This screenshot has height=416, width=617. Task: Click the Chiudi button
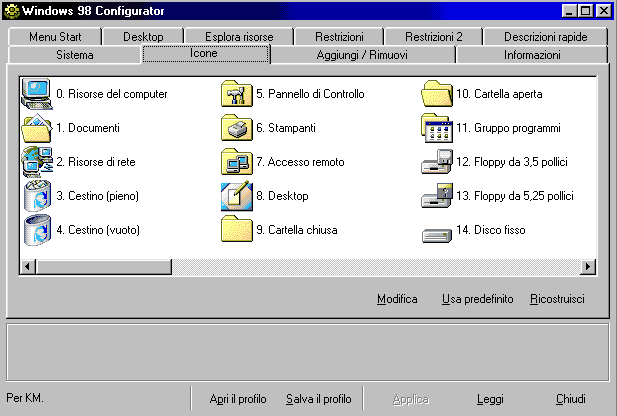coord(571,399)
